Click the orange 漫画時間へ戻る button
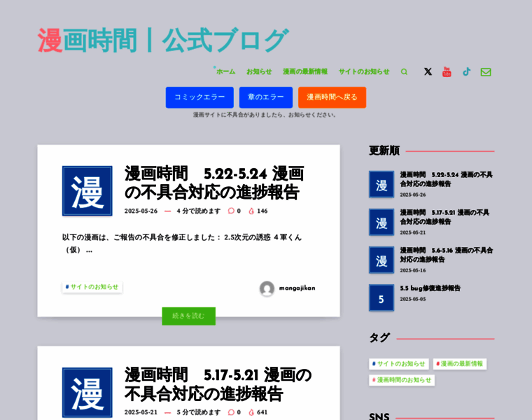This screenshot has height=420, width=532. (x=332, y=97)
